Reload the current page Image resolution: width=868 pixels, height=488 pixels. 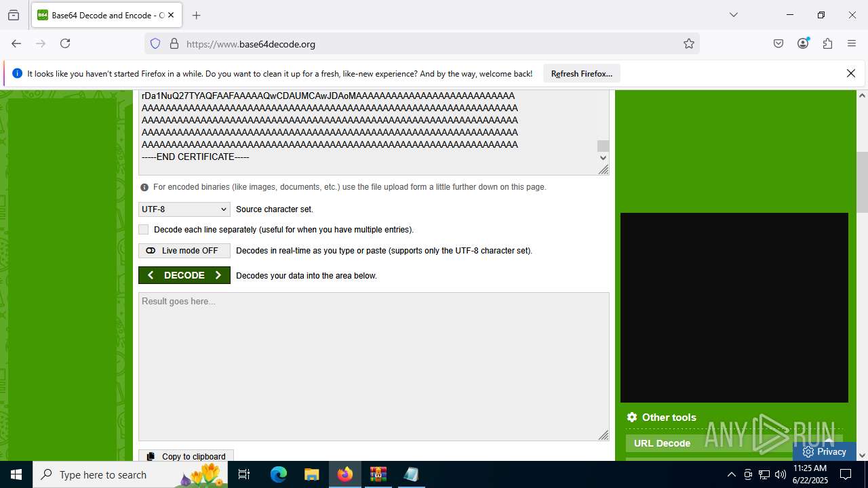[x=65, y=43]
